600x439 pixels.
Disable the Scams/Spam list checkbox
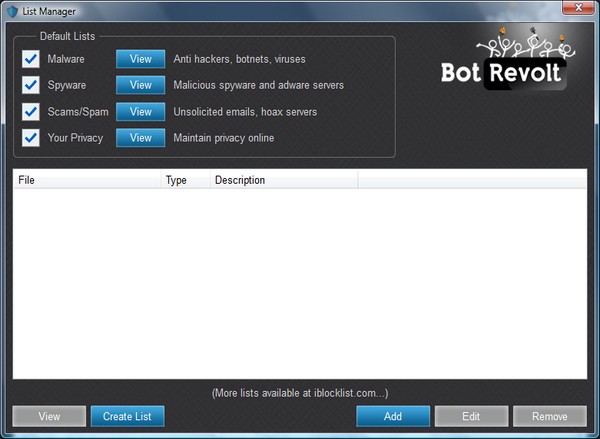(31, 111)
